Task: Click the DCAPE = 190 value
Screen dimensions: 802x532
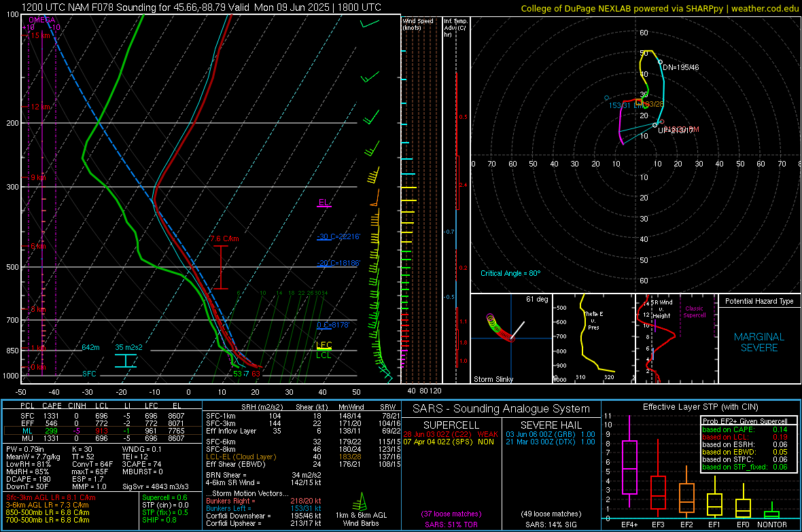Action: click(x=27, y=479)
